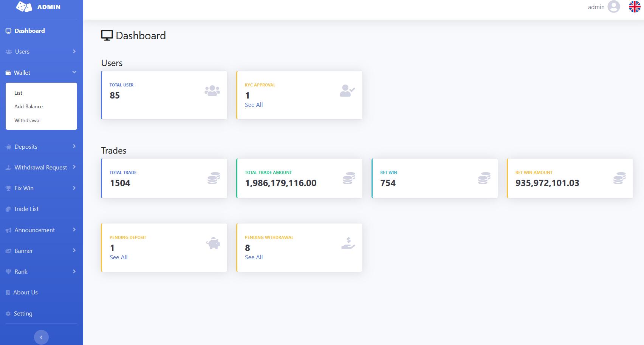Click the Deposits piggy bank sidebar icon
Viewport: 644px width, 345px height.
point(9,147)
